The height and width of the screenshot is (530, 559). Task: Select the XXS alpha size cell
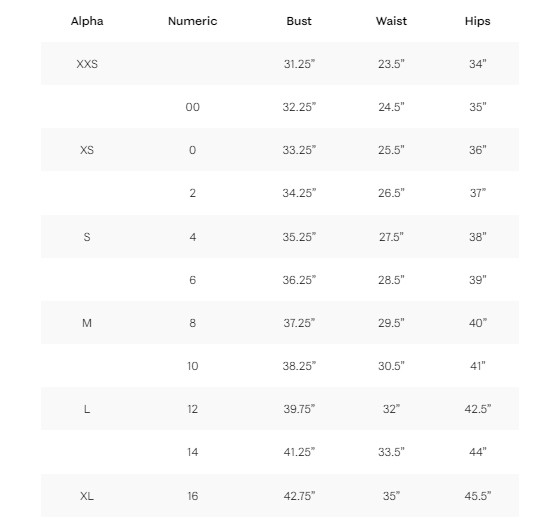click(x=87, y=64)
